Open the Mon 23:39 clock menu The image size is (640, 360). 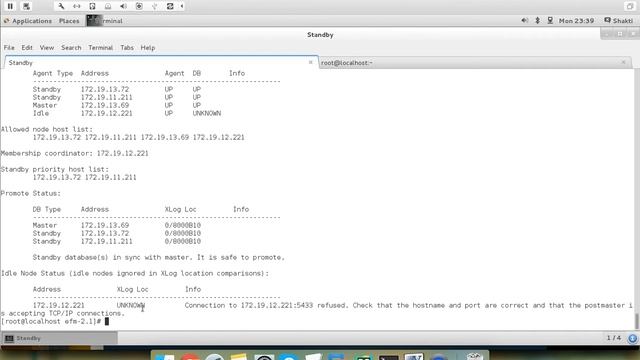pyautogui.click(x=576, y=20)
